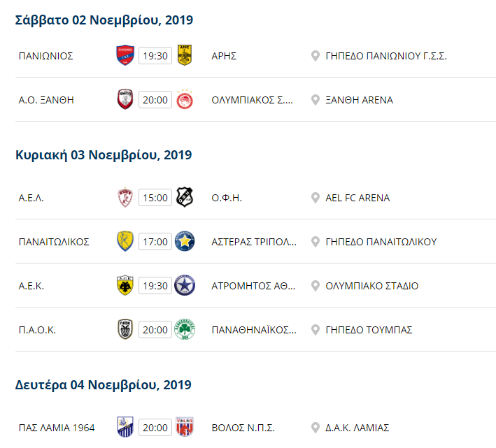This screenshot has width=496, height=448.
Task: Click the AEK yellow-black eagle crest
Action: (125, 286)
